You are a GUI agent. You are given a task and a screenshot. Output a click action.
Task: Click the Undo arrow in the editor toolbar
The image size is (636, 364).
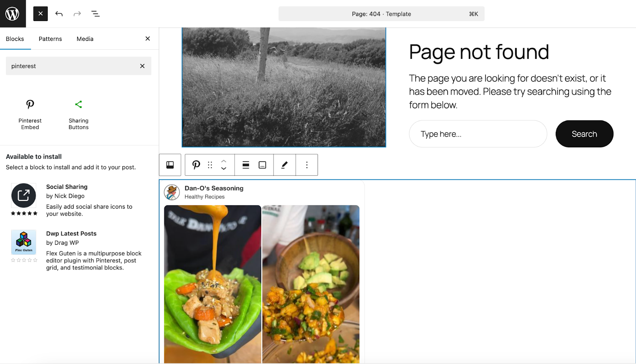coord(59,14)
